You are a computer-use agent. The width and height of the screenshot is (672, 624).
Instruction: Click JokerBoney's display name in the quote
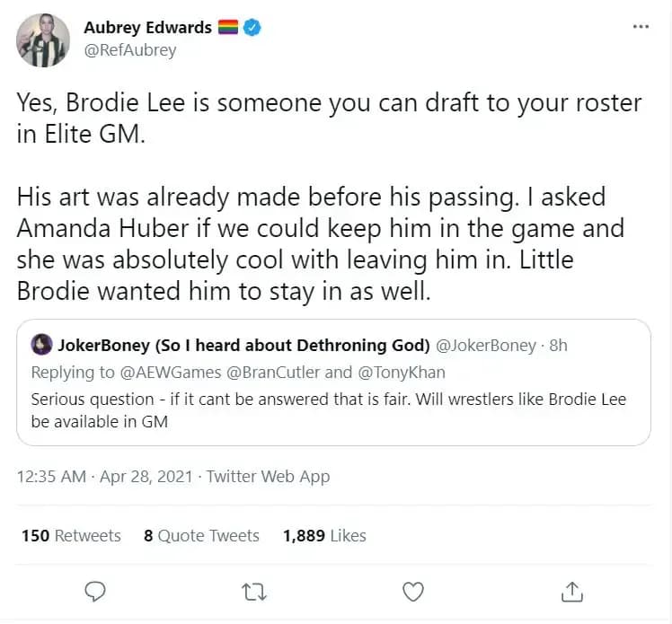click(x=243, y=345)
